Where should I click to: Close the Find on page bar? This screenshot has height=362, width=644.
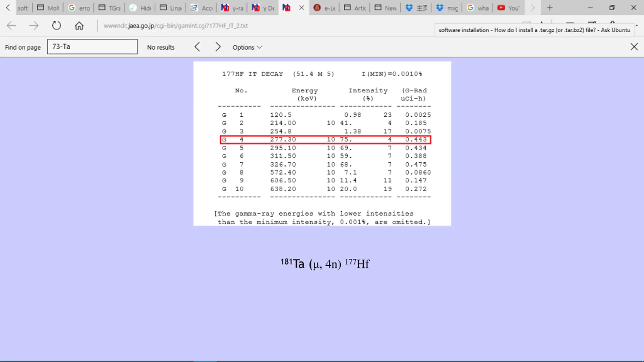click(634, 47)
